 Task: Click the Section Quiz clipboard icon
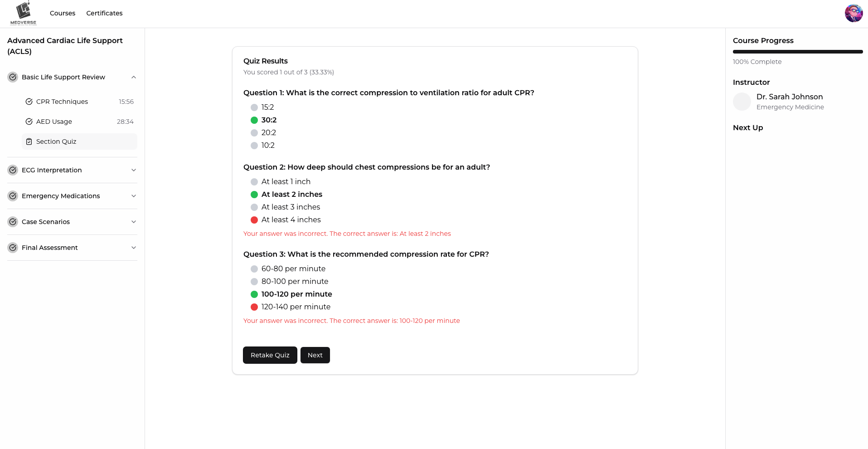29,142
